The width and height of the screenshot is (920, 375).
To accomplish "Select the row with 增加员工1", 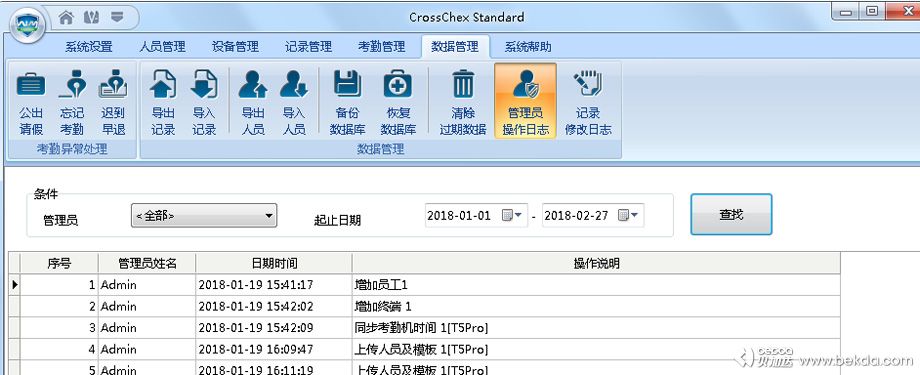I will (425, 285).
